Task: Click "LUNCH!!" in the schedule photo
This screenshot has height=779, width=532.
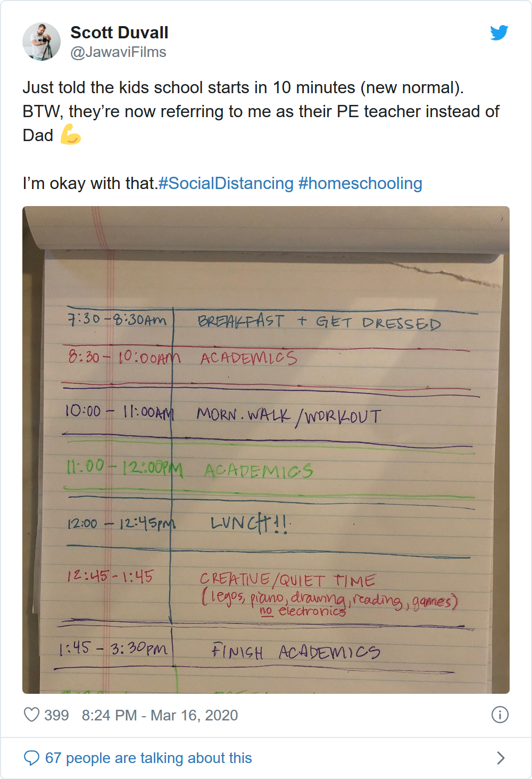Action: (250, 523)
